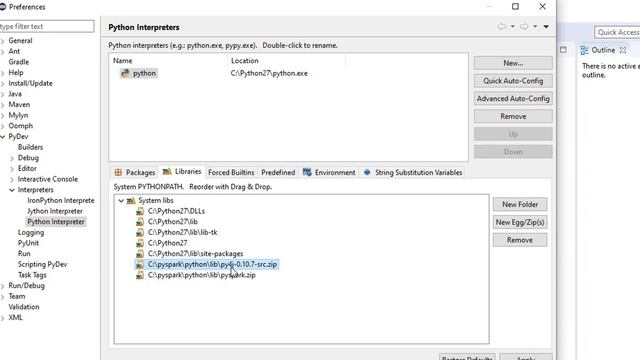640x360 pixels.
Task: Open the Task Tags page
Action: tap(32, 275)
